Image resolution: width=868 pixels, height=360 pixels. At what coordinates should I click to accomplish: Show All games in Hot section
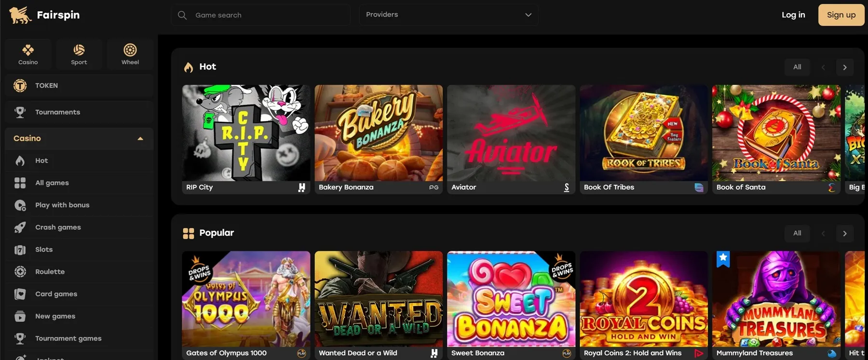click(797, 67)
